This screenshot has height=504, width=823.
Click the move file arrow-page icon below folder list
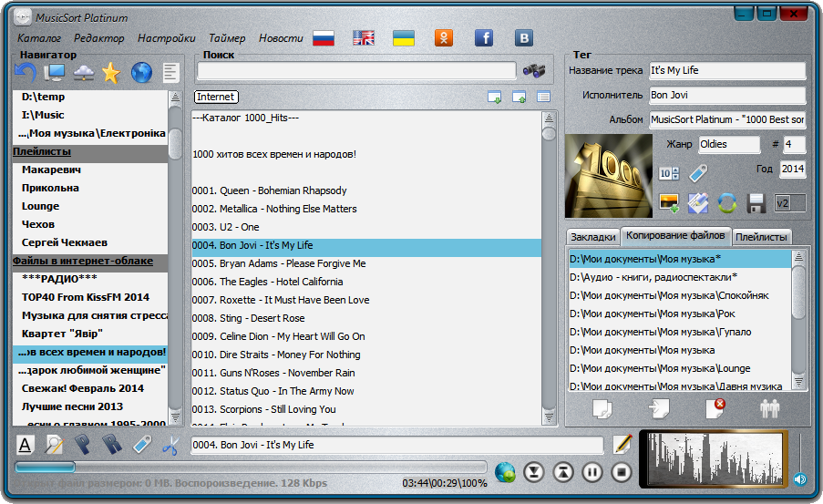[x=659, y=408]
